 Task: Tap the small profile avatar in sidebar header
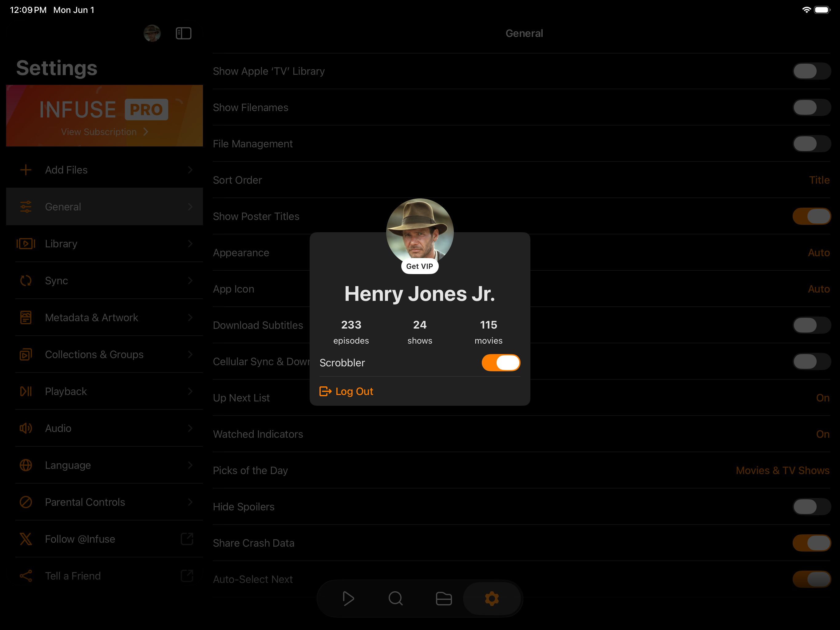pos(152,34)
